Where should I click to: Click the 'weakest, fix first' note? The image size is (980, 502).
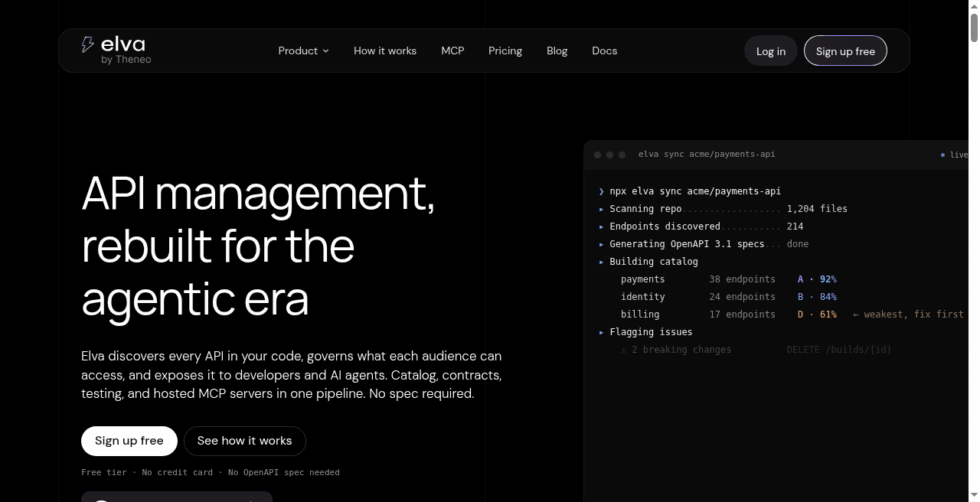click(908, 315)
